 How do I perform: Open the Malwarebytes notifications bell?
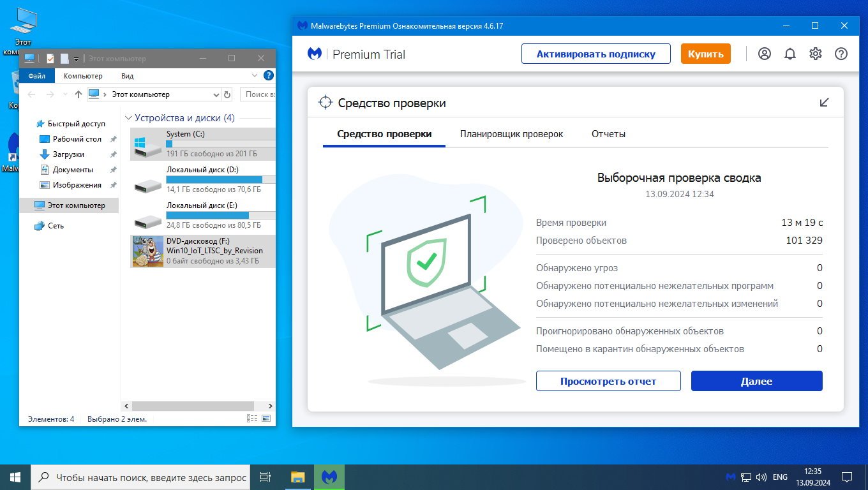click(790, 54)
